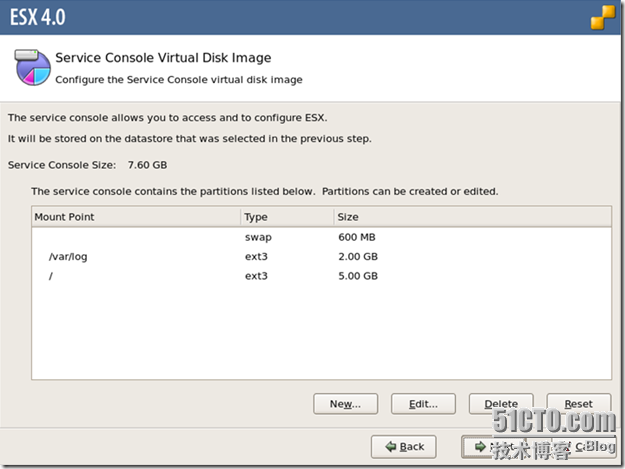The height and width of the screenshot is (469, 625).
Task: Select the swap partition row
Action: 321,237
